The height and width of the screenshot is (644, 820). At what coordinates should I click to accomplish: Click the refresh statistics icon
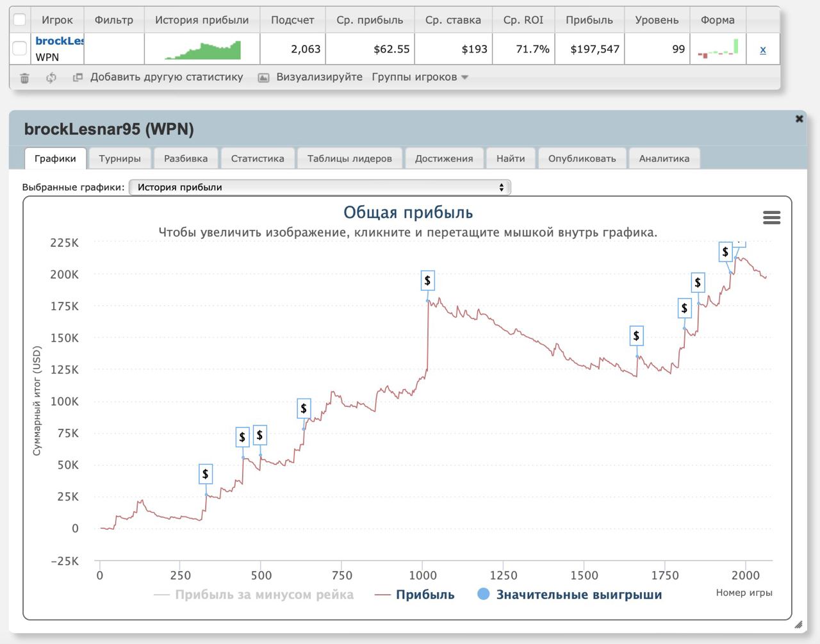pyautogui.click(x=51, y=78)
